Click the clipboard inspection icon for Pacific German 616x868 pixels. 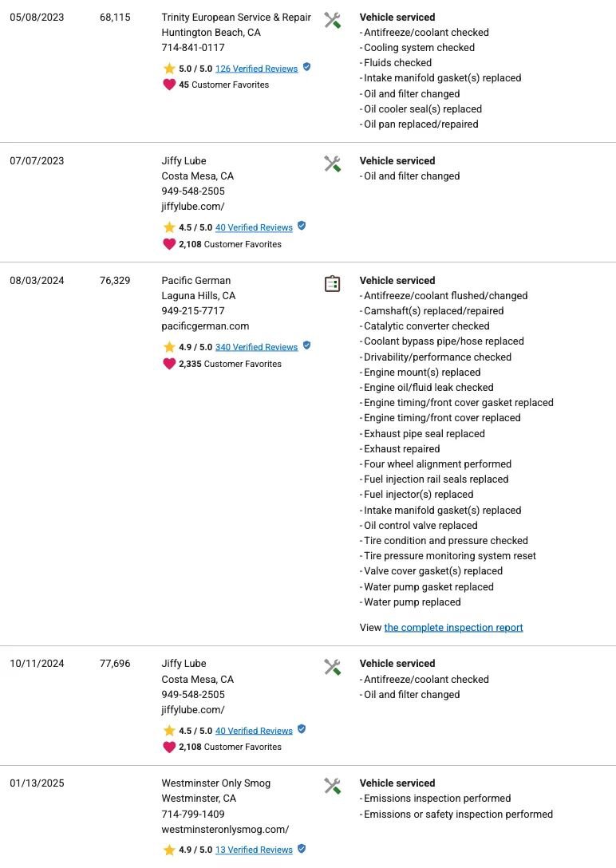[x=332, y=284]
